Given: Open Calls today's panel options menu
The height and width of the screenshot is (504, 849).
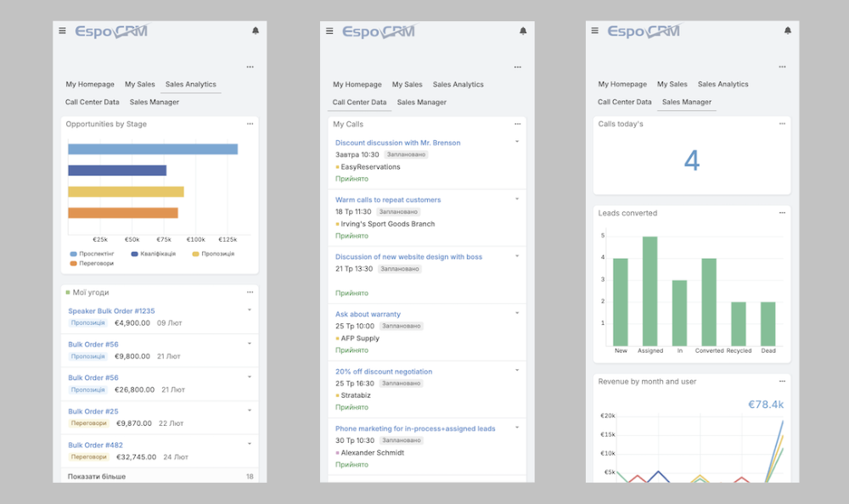Looking at the screenshot, I should coord(783,124).
